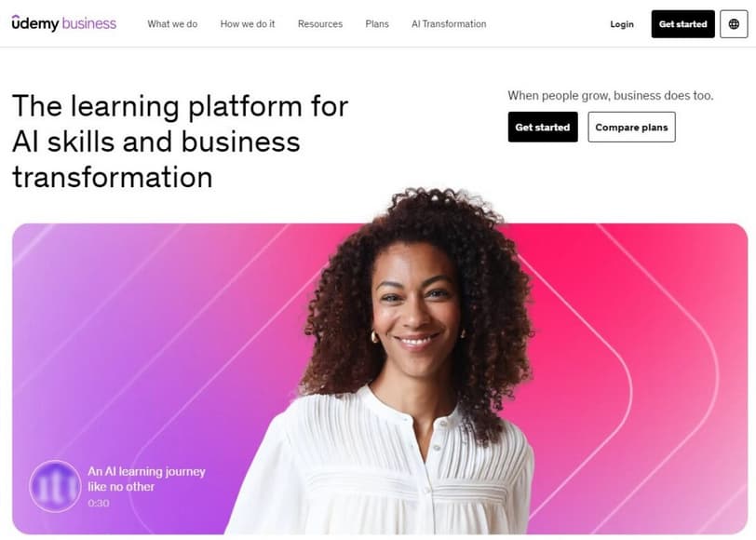The width and height of the screenshot is (756, 540).
Task: Select AI Transformation in navigation
Action: [x=449, y=24]
